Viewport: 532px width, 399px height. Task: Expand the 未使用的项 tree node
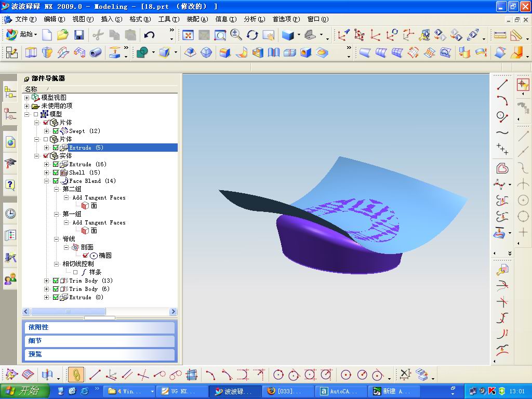(27, 106)
